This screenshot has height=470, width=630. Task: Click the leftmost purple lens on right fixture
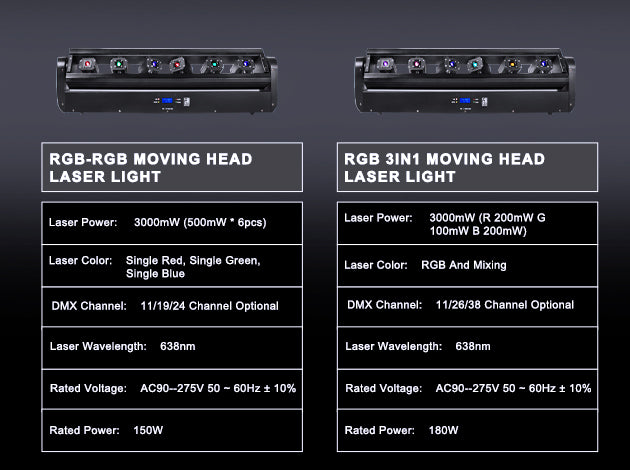386,65
